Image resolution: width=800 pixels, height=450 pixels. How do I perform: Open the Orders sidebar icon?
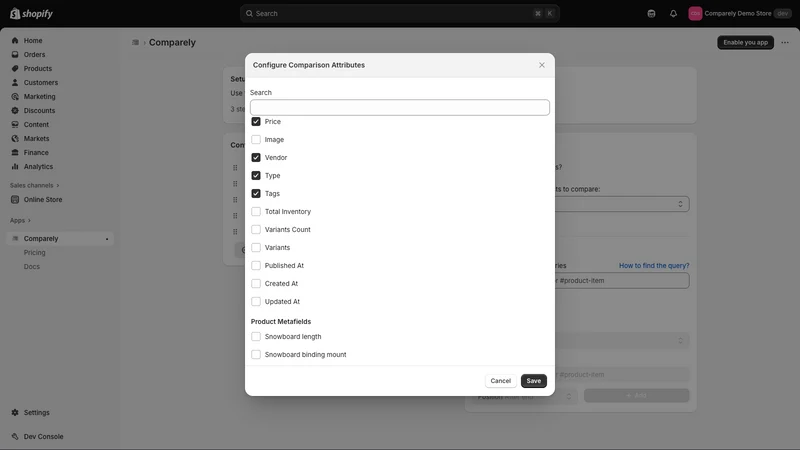[x=15, y=55]
